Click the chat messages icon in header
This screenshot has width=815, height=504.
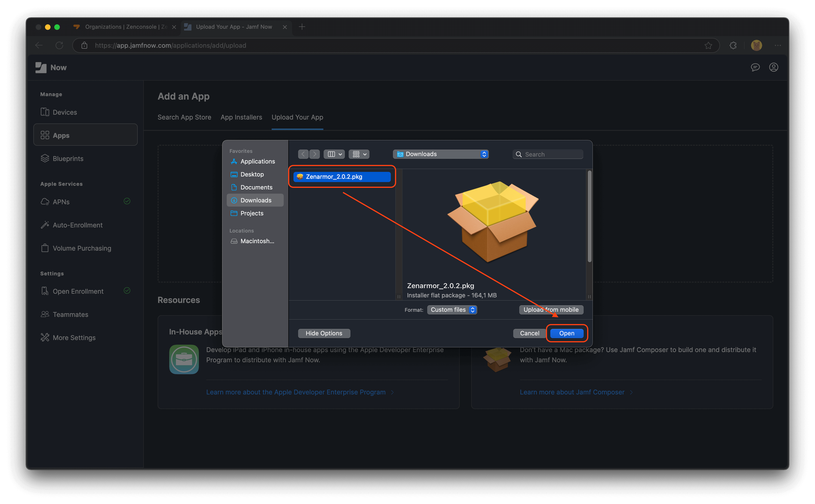755,67
